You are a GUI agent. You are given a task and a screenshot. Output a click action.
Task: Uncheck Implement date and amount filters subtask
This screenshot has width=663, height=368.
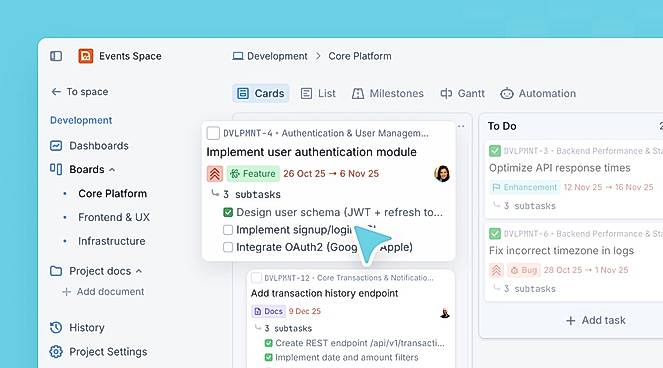tap(268, 357)
